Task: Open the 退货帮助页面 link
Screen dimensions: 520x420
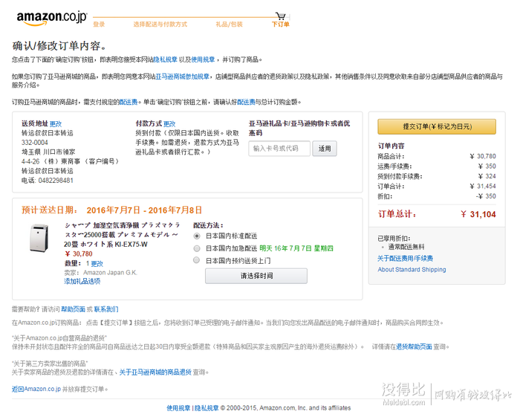Action: tap(414, 346)
